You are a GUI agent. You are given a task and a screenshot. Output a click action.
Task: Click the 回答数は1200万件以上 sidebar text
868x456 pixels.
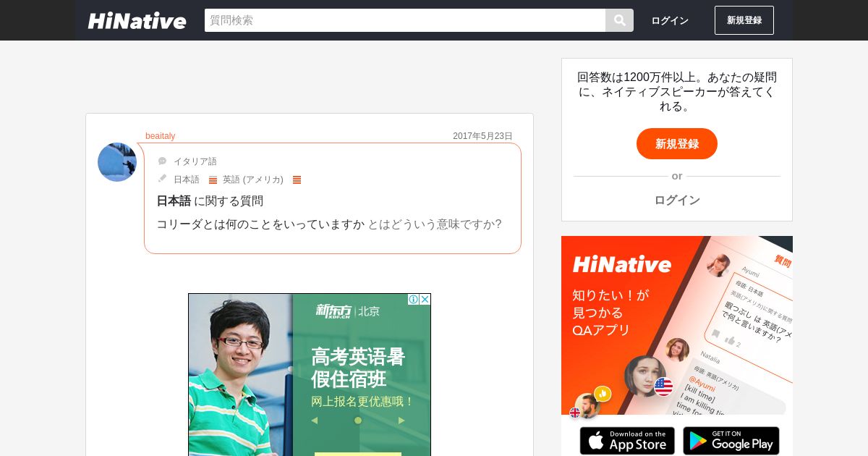pyautogui.click(x=677, y=91)
